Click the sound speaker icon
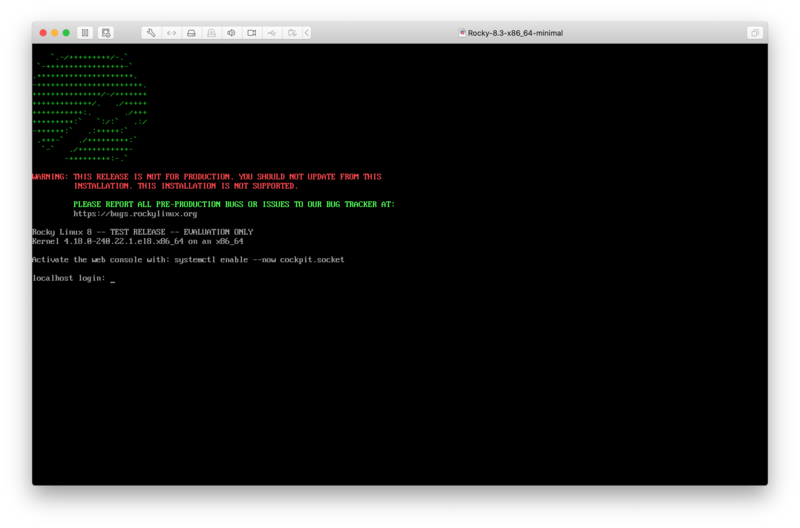This screenshot has height=528, width=800. click(231, 33)
